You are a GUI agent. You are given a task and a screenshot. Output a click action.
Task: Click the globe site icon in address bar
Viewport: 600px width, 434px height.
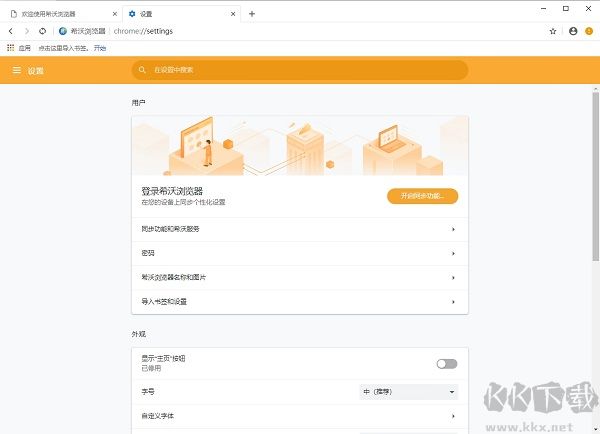63,31
